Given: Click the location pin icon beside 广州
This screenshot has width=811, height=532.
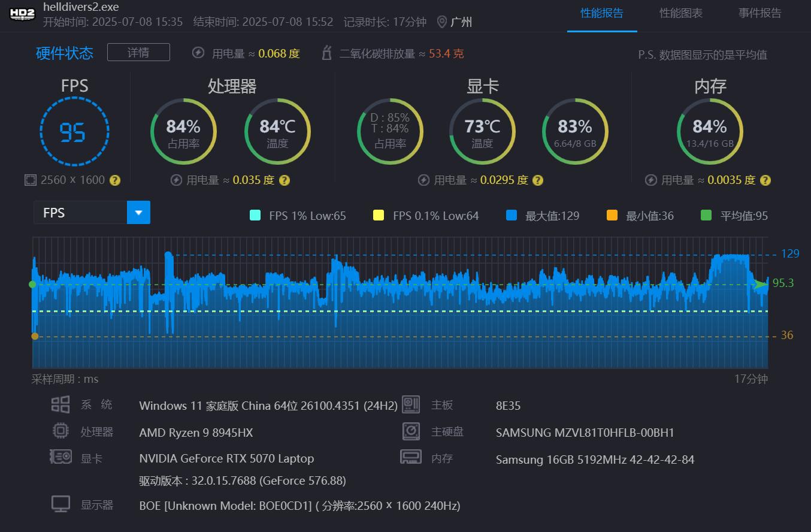Looking at the screenshot, I should pyautogui.click(x=442, y=22).
